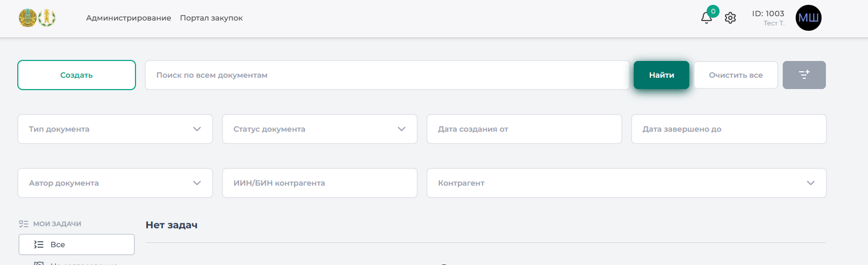This screenshot has height=265, width=868.
Task: Open the notifications bell
Action: click(707, 18)
